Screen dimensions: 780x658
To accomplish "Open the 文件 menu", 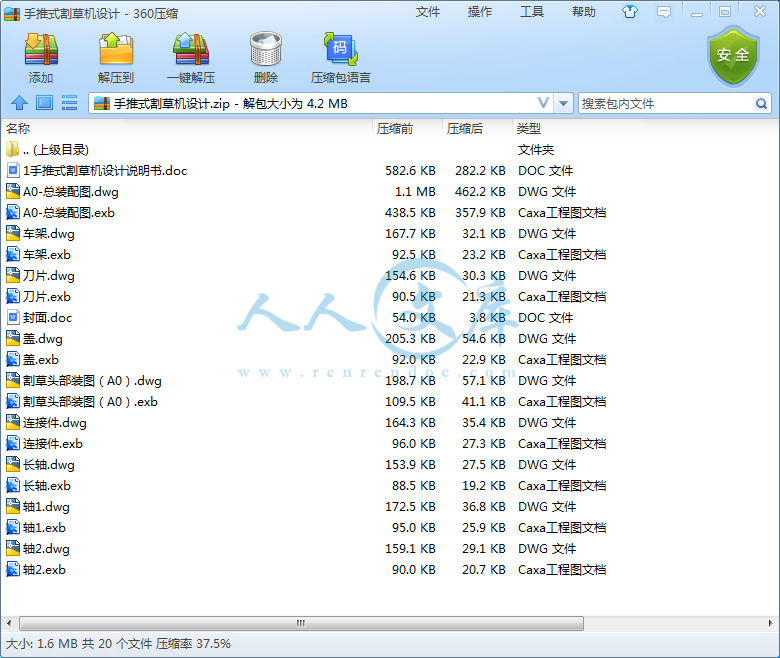I will point(428,11).
